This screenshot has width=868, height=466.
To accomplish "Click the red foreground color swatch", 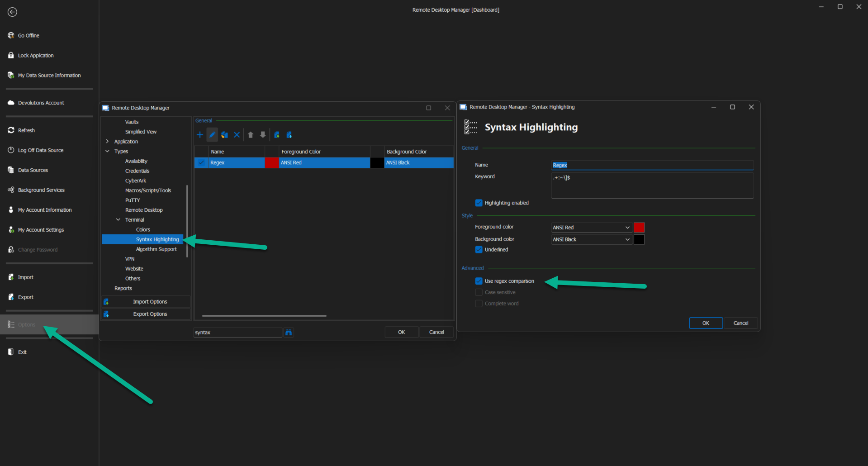I will 639,228.
